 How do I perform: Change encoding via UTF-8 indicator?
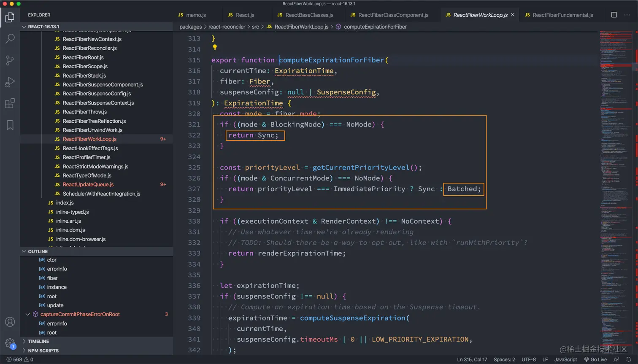(x=528, y=359)
